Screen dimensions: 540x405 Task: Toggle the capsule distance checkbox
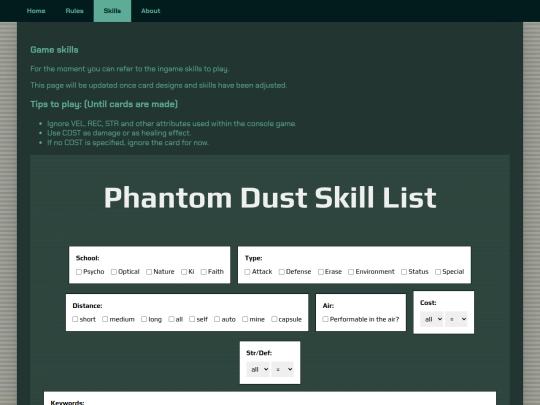tap(274, 319)
